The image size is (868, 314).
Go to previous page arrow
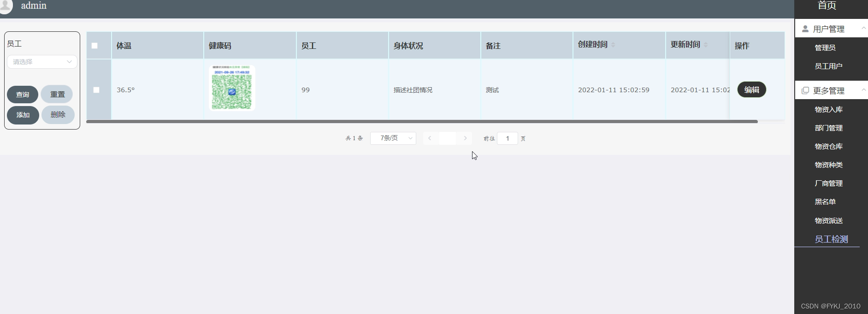point(430,138)
